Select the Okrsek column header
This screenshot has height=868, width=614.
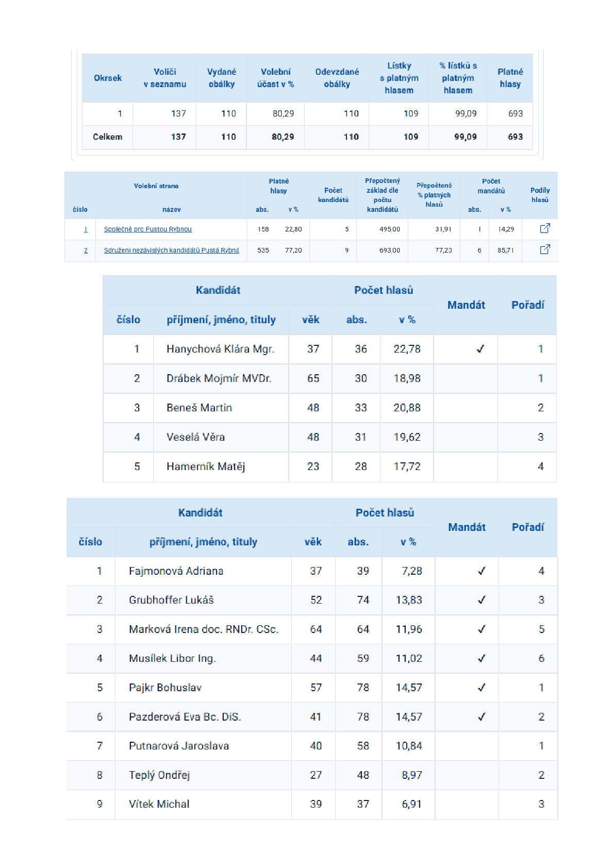tap(108, 78)
